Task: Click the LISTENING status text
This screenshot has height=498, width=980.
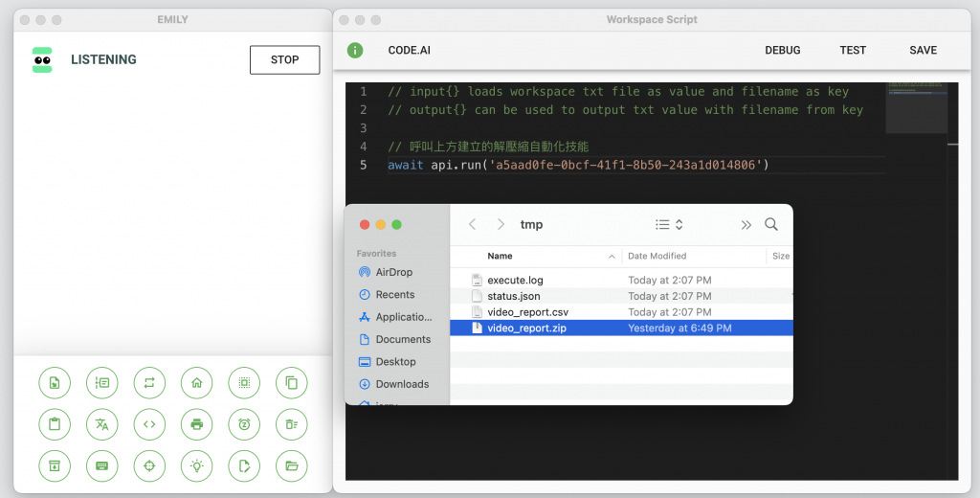Action: tap(103, 60)
